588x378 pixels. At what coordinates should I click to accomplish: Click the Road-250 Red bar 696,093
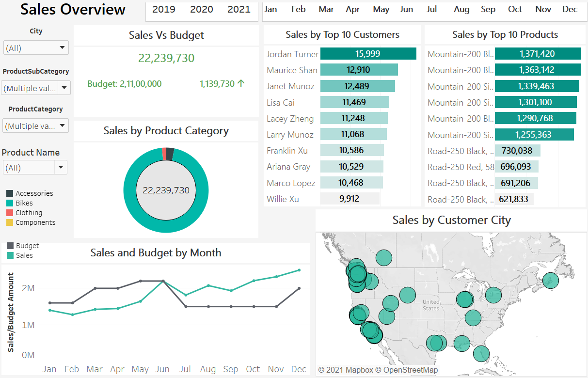click(x=517, y=167)
